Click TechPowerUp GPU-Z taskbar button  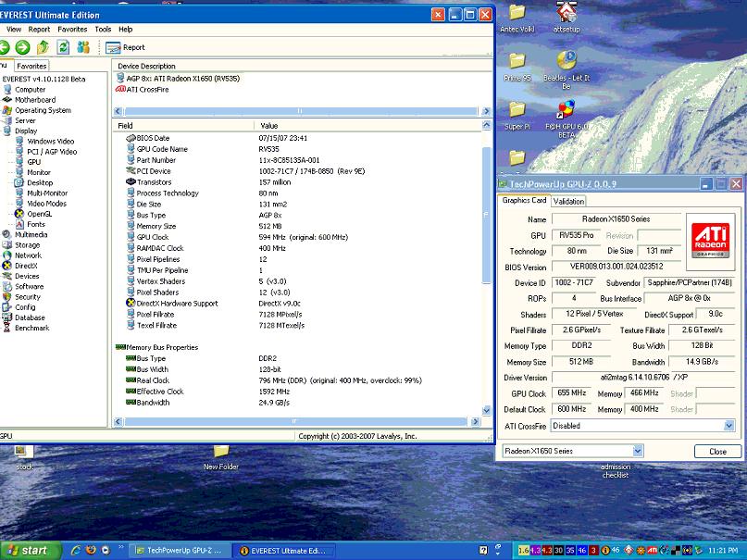[181, 551]
